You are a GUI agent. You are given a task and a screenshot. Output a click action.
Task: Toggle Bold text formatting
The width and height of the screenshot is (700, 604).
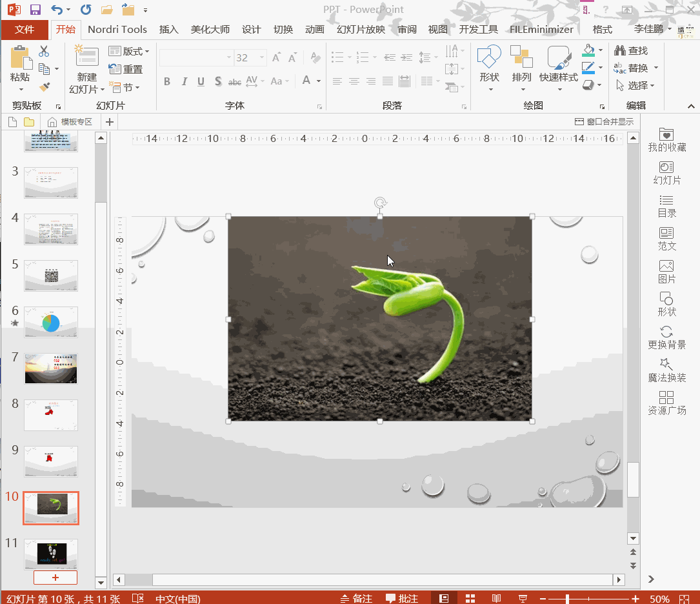167,81
